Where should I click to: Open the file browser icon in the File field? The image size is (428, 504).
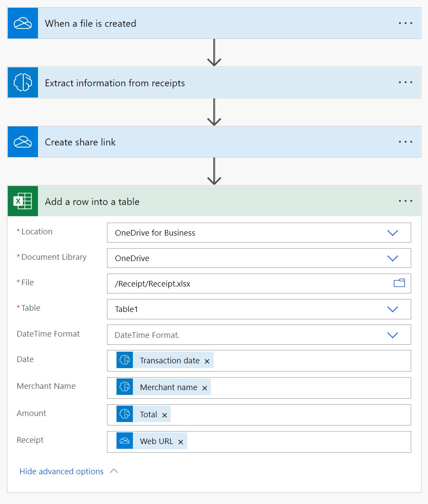pyautogui.click(x=399, y=283)
